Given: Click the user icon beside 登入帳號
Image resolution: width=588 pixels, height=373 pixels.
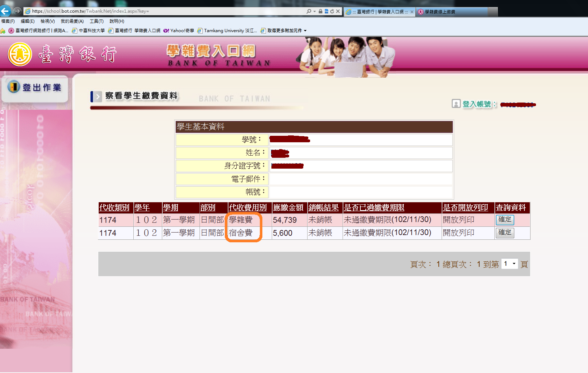Looking at the screenshot, I should point(456,104).
